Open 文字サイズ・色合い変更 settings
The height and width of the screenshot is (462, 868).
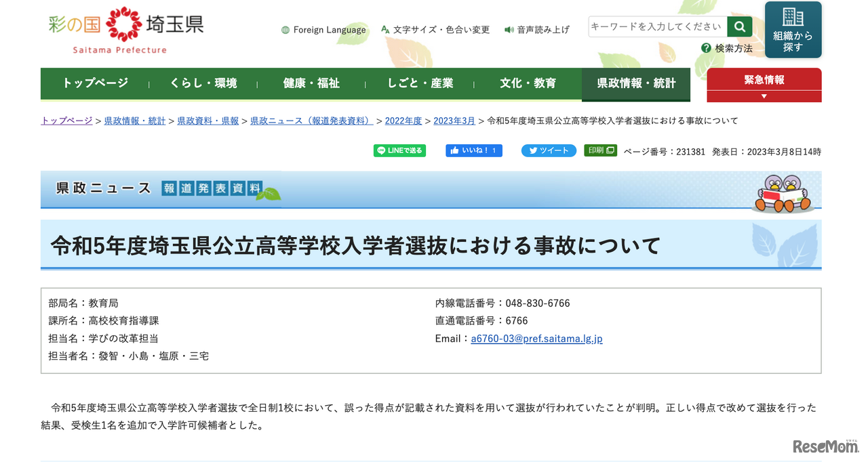tap(441, 30)
